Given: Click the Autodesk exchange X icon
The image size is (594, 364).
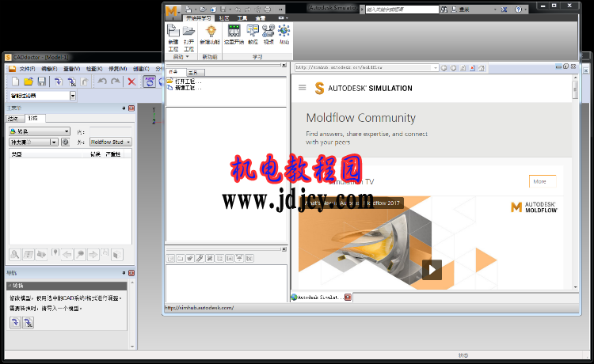Looking at the screenshot, I should point(504,9).
